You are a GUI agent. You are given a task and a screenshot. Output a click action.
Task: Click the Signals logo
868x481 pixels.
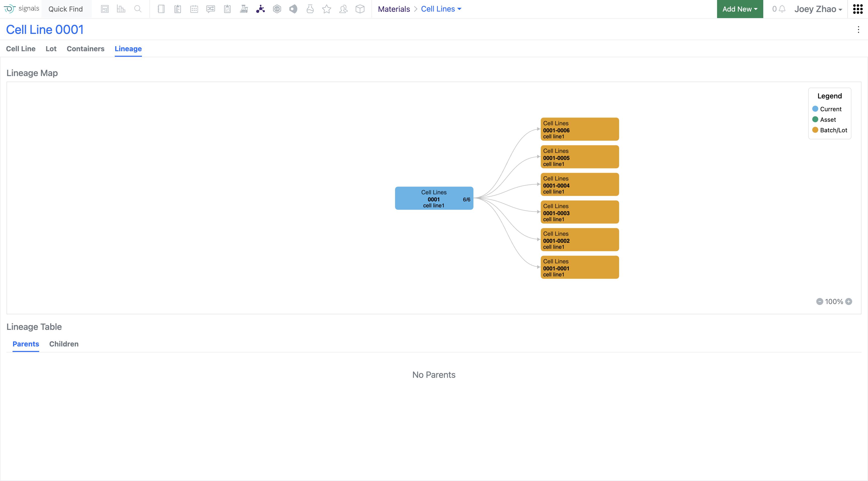(x=22, y=9)
